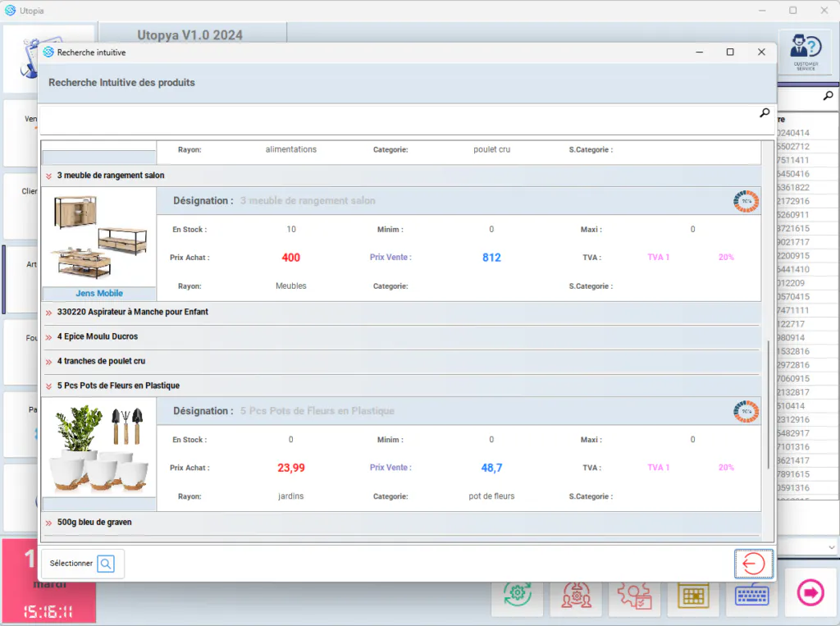Click the search magnifier in Recherche intuitive
Screen dimensions: 840x626
click(765, 112)
